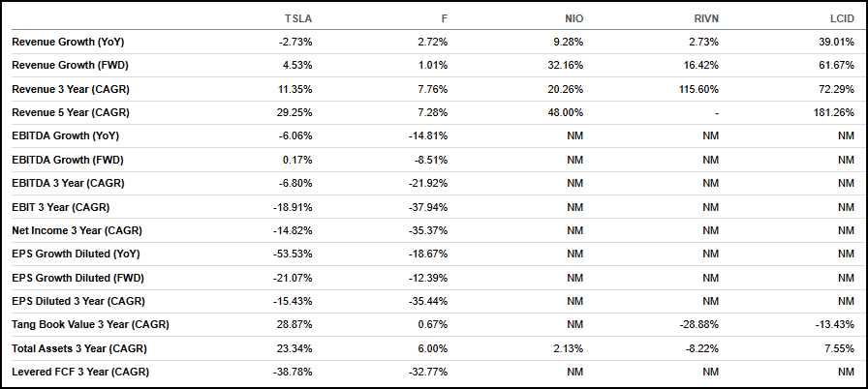
Task: Select the Total Assets 3 Year (CAGR) label
Action: coord(77,347)
